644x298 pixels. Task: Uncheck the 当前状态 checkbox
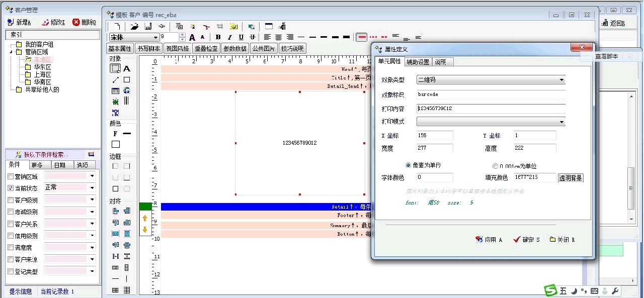click(x=11, y=188)
